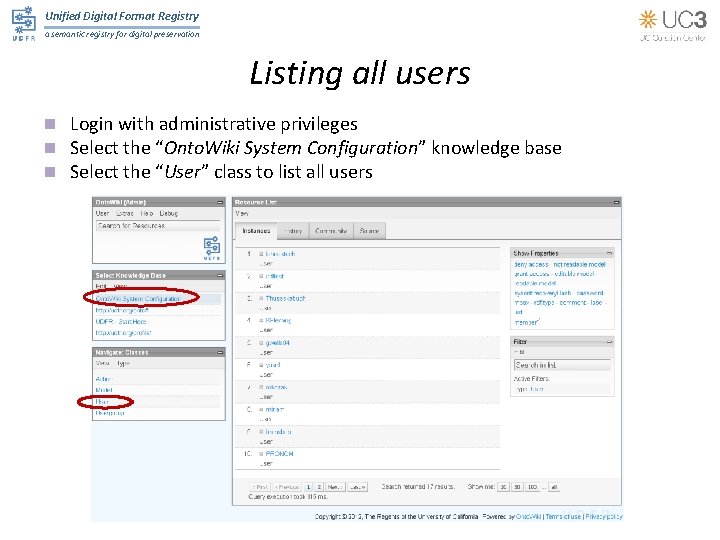Select the Usergroup class
Viewport: 720px width, 540px height.
pos(110,413)
